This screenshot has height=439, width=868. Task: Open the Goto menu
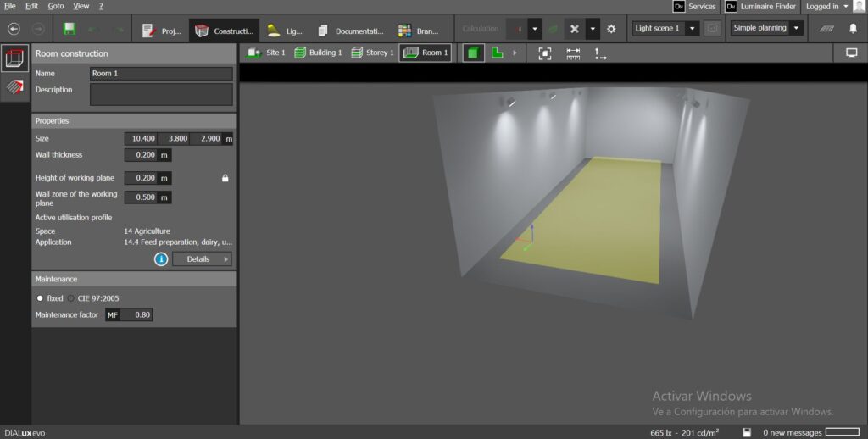(x=55, y=6)
